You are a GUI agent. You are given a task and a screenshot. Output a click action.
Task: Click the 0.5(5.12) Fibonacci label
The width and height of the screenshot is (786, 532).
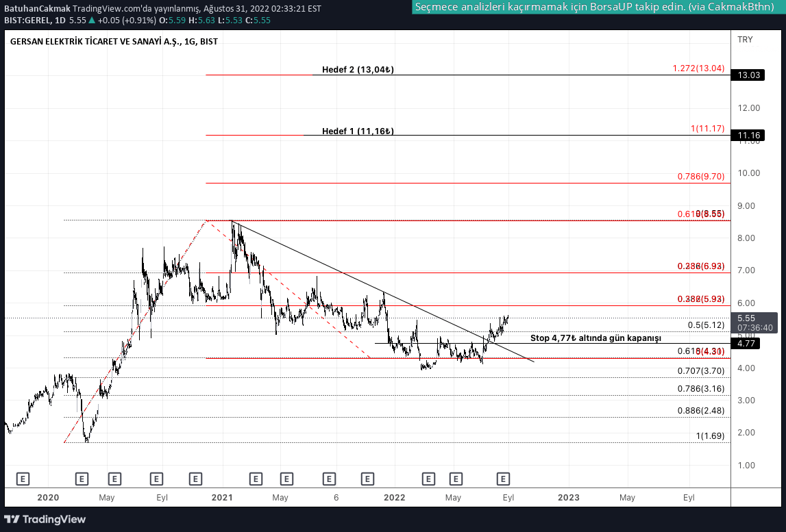707,325
